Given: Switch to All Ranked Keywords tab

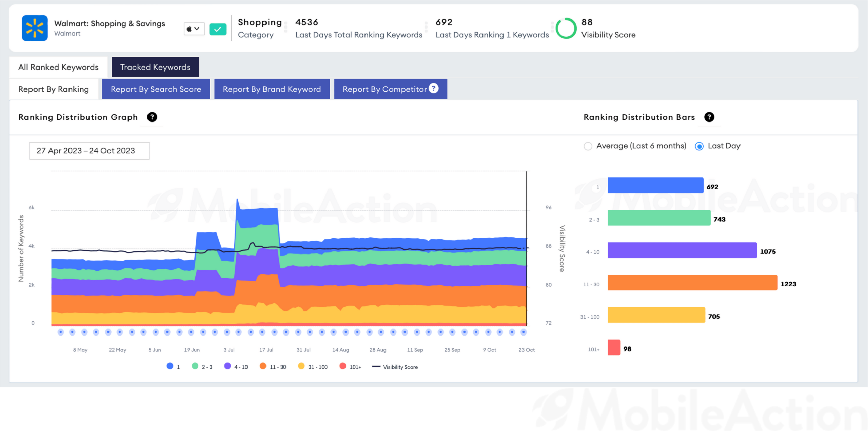Looking at the screenshot, I should point(58,67).
